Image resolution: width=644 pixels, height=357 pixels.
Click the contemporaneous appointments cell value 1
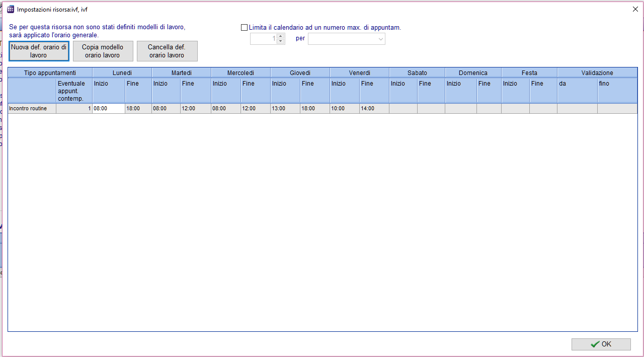pyautogui.click(x=74, y=108)
